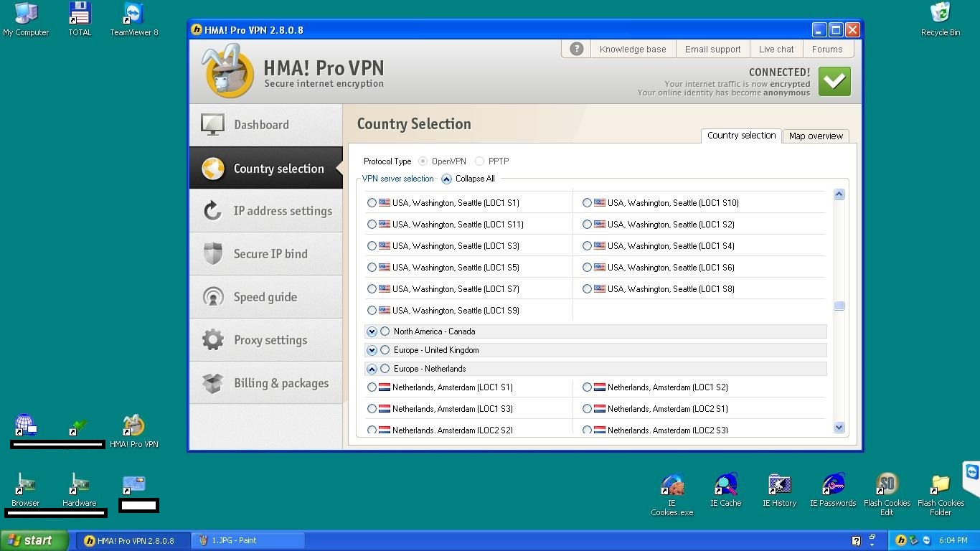Click the server list scroll up arrow
The image size is (980, 551).
[839, 194]
